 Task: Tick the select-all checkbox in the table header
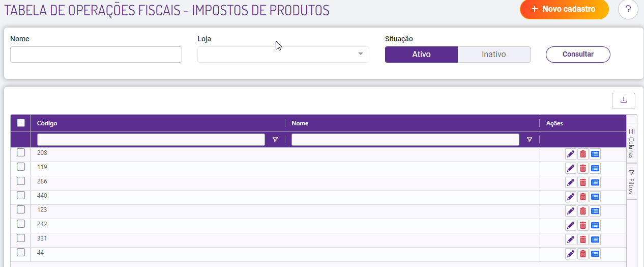pyautogui.click(x=21, y=123)
